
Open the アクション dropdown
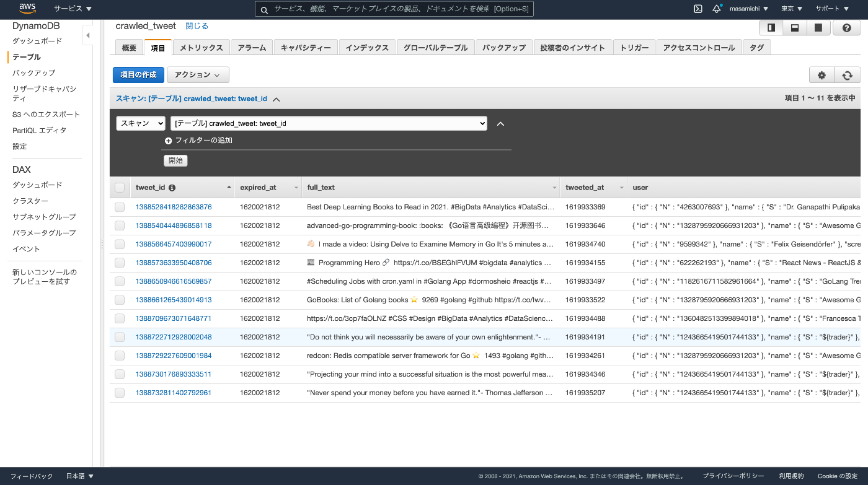point(198,74)
